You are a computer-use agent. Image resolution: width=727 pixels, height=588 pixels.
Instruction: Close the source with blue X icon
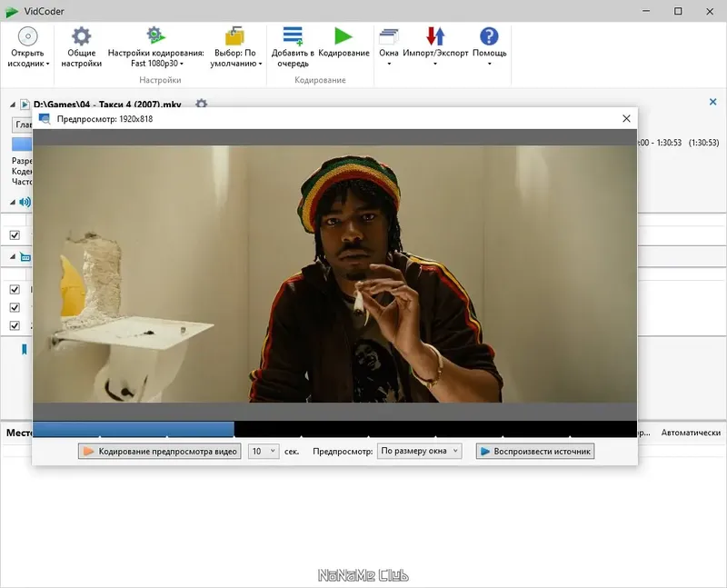point(713,102)
